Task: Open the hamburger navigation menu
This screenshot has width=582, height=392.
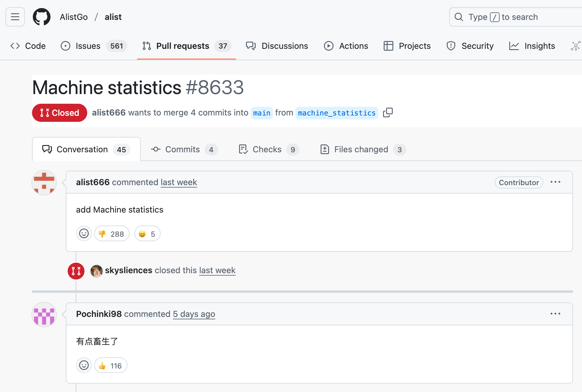Action: pos(15,17)
